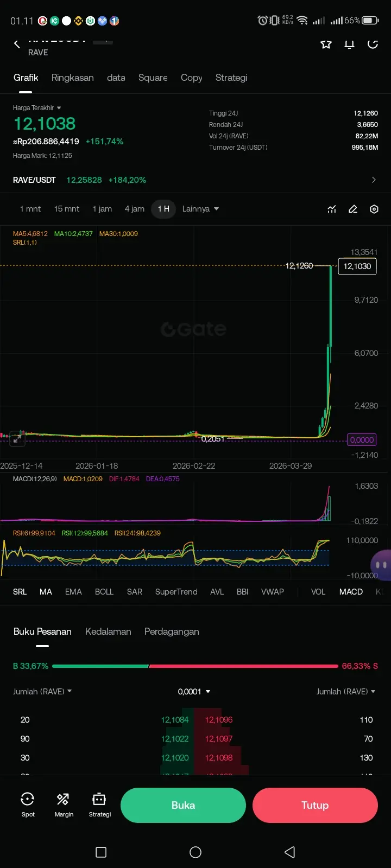Select the chart drawing pencil tool

pos(353,209)
